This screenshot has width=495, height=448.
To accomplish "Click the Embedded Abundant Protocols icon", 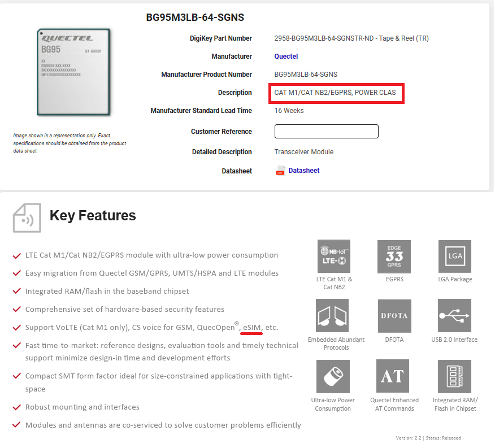I will [x=332, y=316].
